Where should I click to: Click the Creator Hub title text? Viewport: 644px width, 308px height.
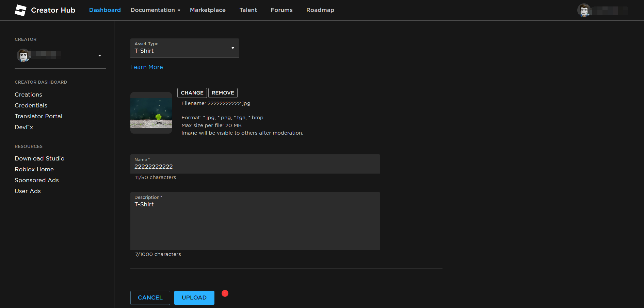point(53,10)
